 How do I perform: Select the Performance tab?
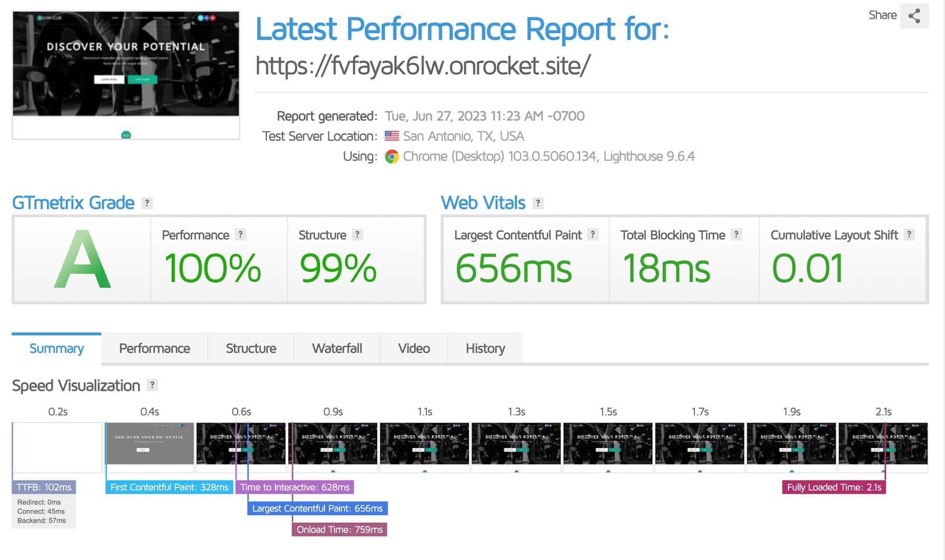(155, 348)
